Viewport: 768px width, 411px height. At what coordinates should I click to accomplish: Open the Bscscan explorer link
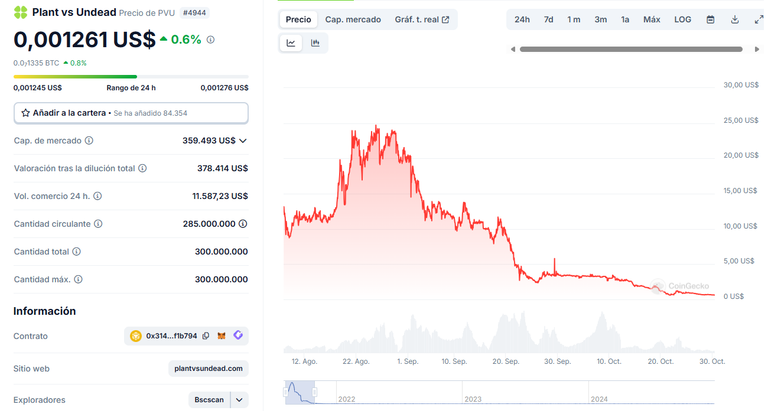tap(209, 400)
